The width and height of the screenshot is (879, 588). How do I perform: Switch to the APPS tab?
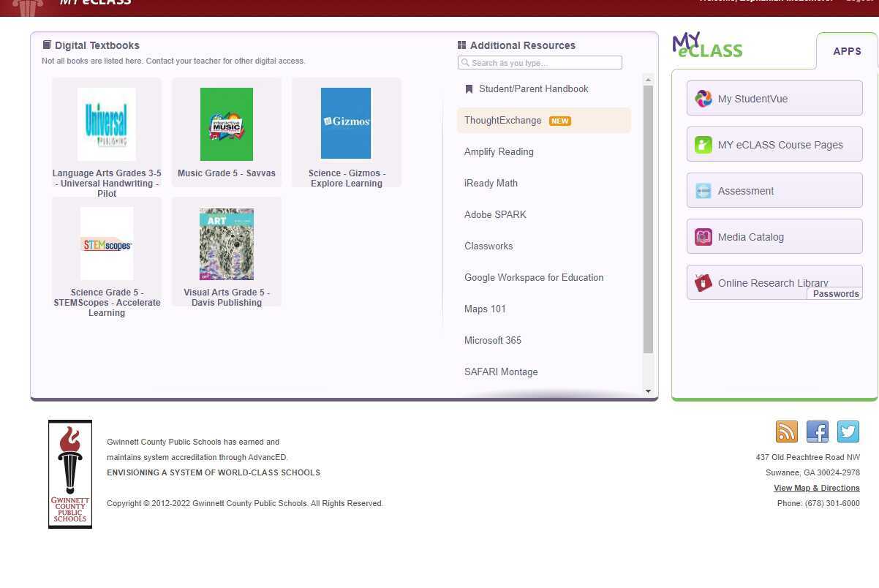(x=847, y=51)
